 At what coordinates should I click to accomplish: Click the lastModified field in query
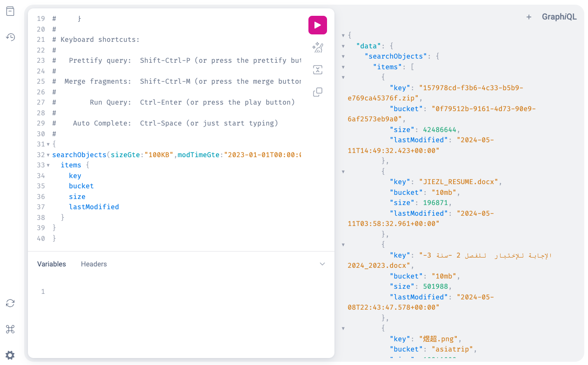(x=94, y=207)
